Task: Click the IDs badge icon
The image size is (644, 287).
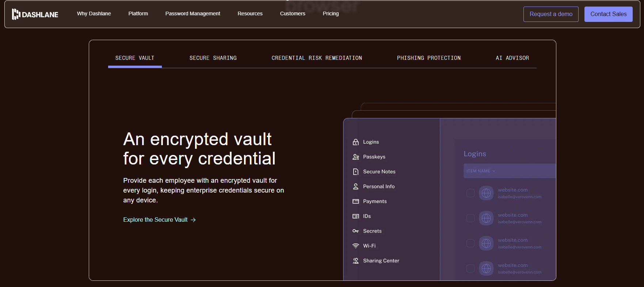Action: (x=355, y=216)
